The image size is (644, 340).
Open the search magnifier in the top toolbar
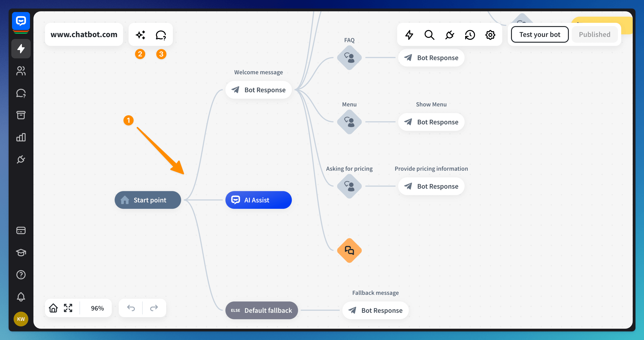[x=429, y=35]
